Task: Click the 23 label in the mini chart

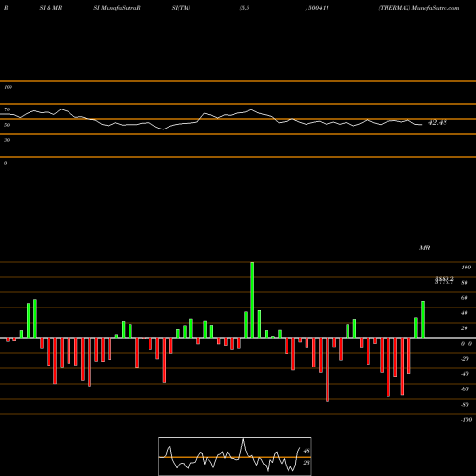Action: pyautogui.click(x=307, y=463)
